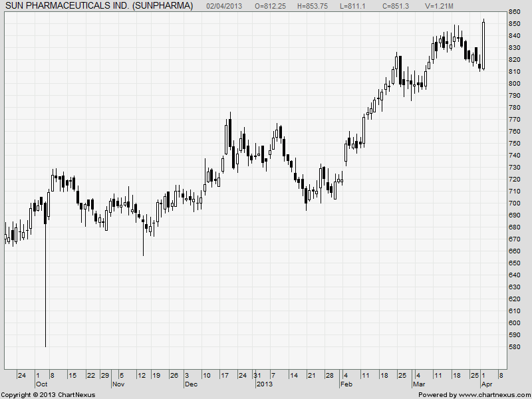Click the volume value V=1.21M

pos(439,6)
